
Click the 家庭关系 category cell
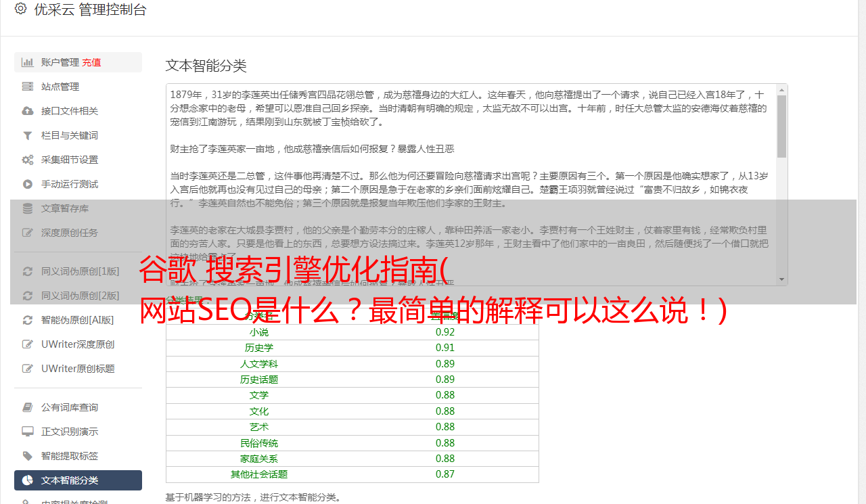tap(259, 459)
